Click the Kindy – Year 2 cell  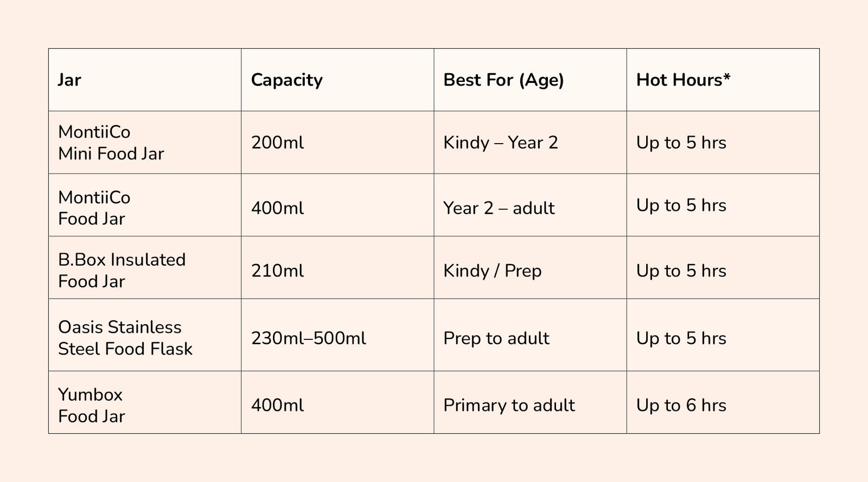pyautogui.click(x=530, y=143)
